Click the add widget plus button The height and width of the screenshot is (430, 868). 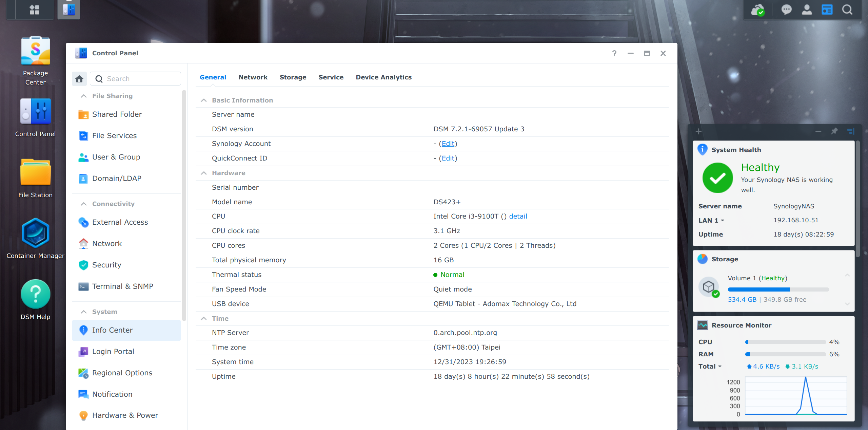tap(698, 131)
